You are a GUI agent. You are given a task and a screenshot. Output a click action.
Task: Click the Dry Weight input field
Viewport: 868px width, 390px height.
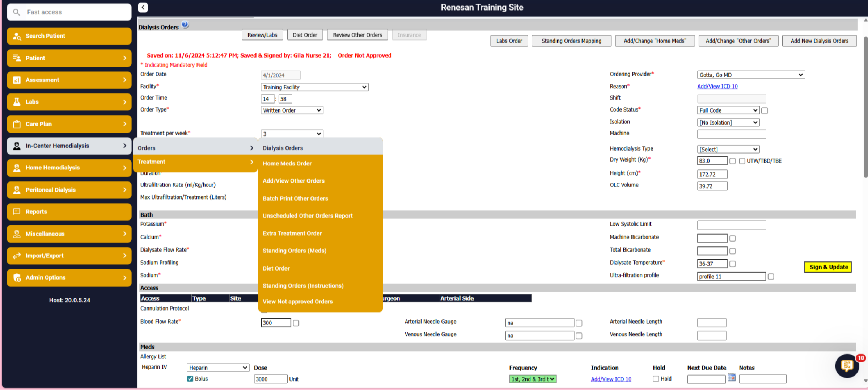712,161
